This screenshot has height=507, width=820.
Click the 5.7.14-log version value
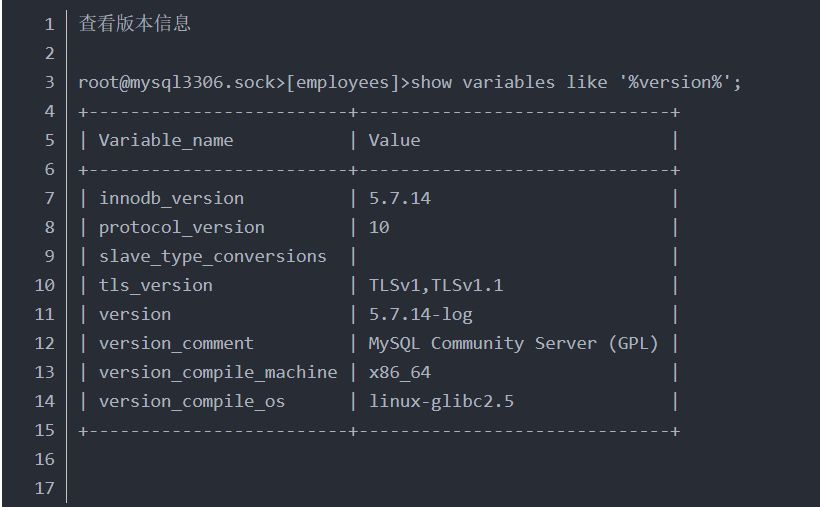pos(420,314)
